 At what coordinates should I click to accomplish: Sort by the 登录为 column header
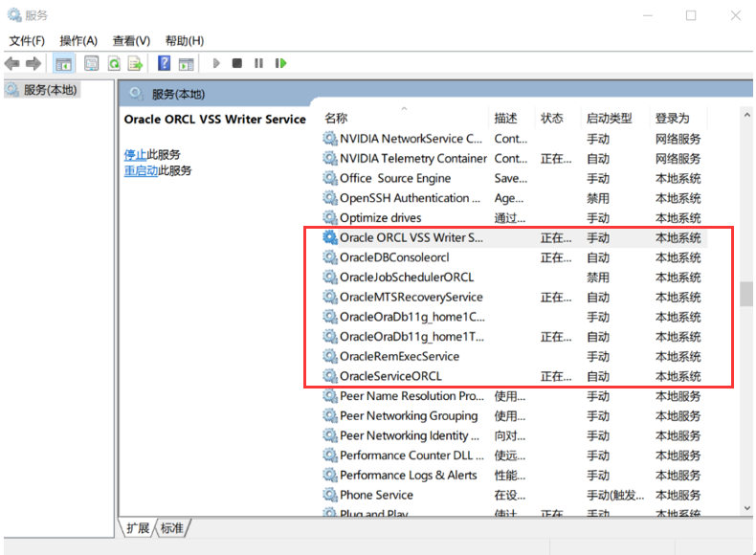tap(672, 118)
